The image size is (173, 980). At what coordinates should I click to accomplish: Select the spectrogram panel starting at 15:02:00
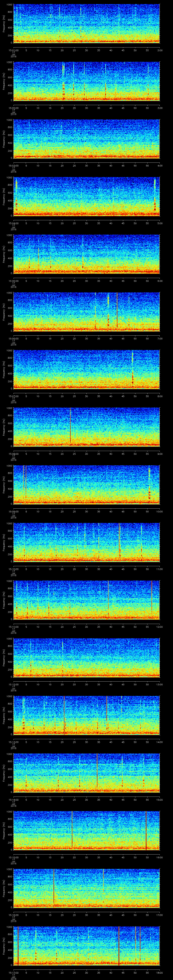pyautogui.click(x=86, y=81)
